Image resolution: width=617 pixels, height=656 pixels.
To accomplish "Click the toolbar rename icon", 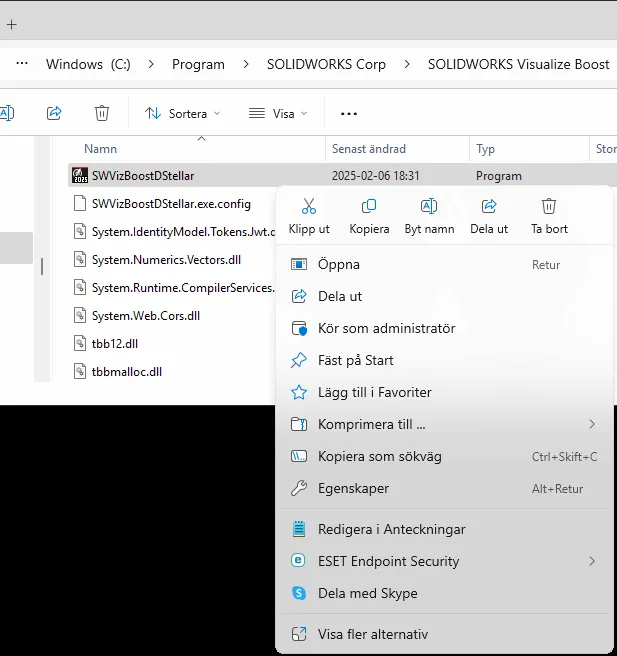I will [7, 113].
